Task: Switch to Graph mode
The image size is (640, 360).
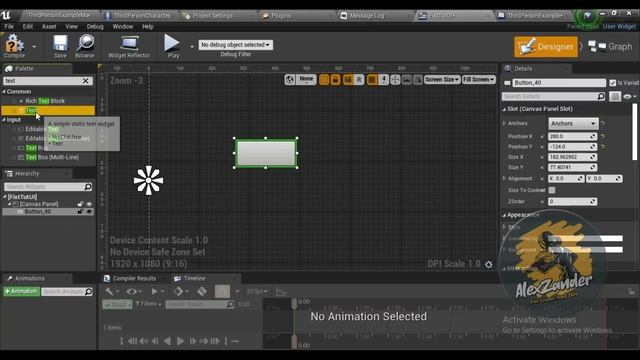Action: (611, 47)
